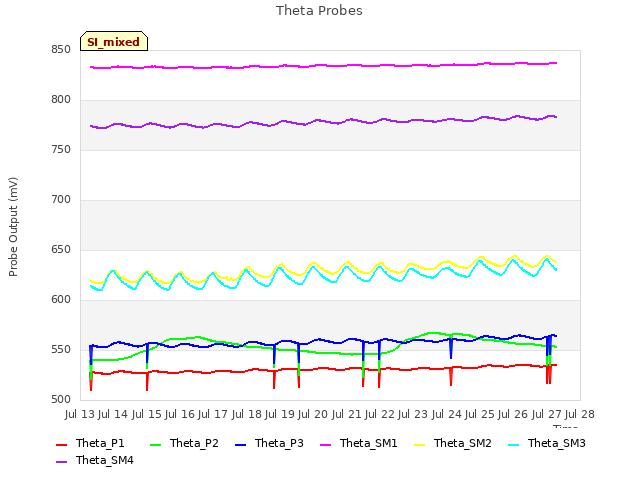Screen dimensions: 640x480
Task: Click the 550 y-axis tick label
Action: 61,350
